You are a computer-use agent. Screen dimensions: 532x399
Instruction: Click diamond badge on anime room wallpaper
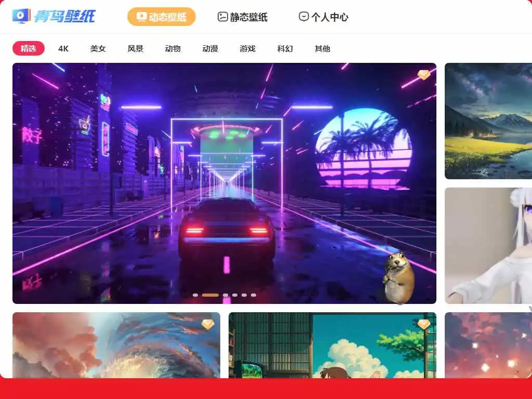tap(424, 324)
